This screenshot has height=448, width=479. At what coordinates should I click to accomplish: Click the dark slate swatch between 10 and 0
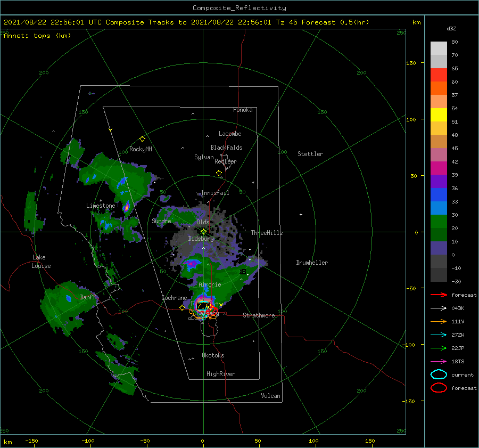(439, 248)
